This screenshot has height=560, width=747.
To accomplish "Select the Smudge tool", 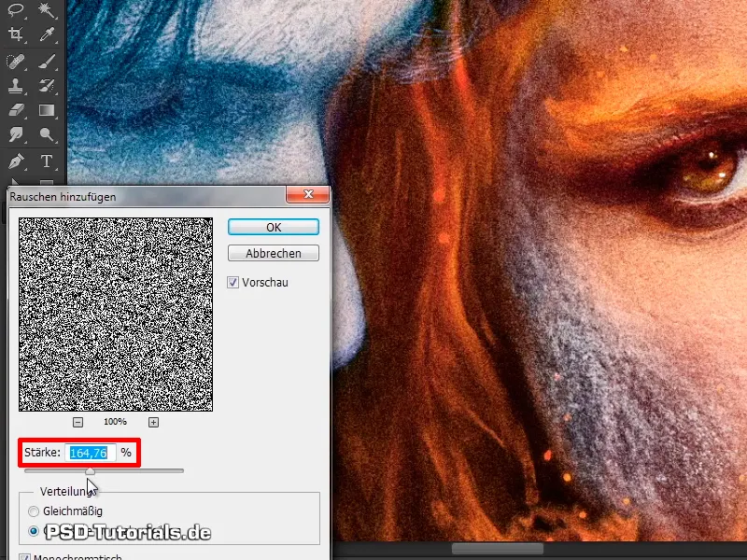I will pyautogui.click(x=16, y=134).
